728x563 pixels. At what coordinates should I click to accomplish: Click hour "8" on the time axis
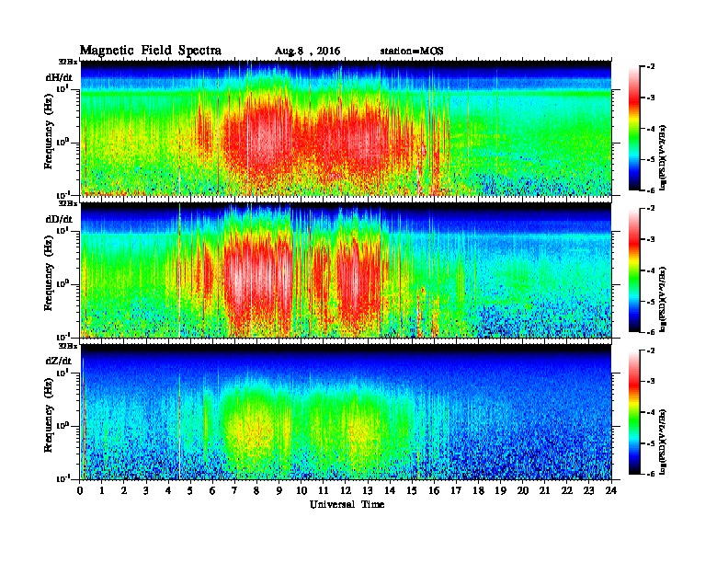pyautogui.click(x=256, y=491)
